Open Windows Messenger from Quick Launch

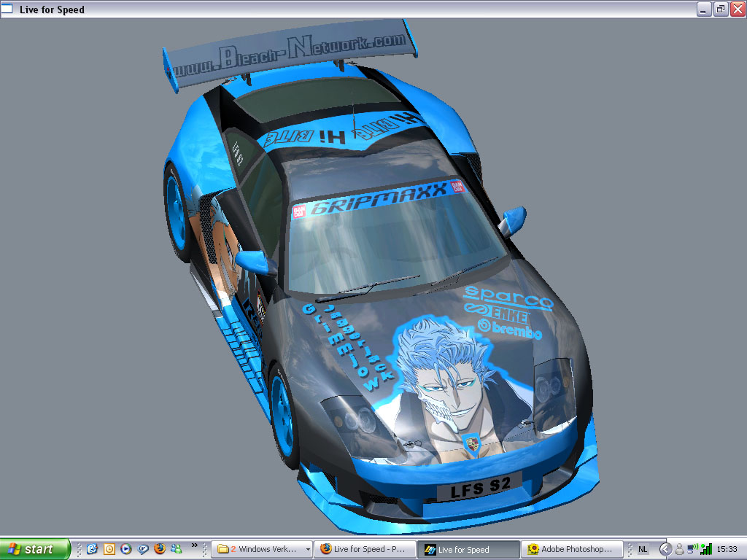[x=177, y=549]
